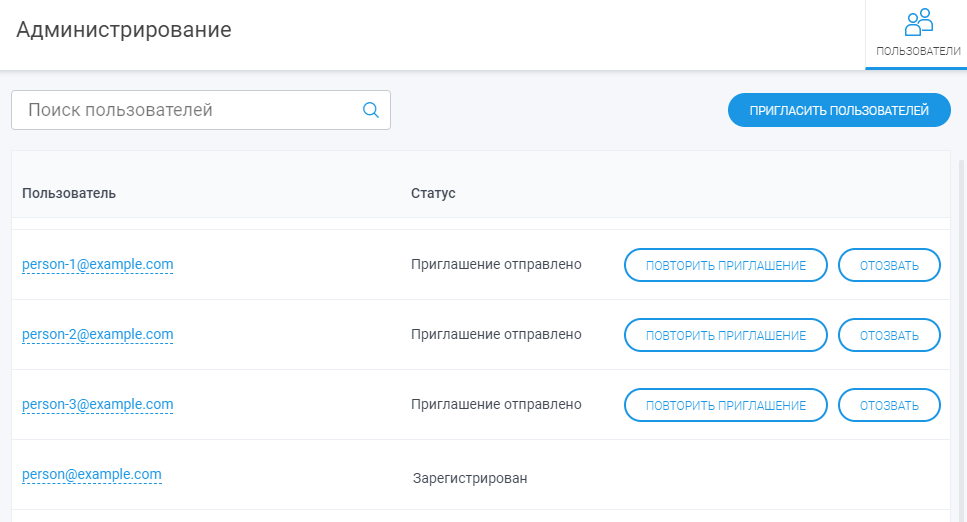Resend invitation to person-3@example.com
Image resolution: width=967 pixels, height=522 pixels.
point(726,405)
